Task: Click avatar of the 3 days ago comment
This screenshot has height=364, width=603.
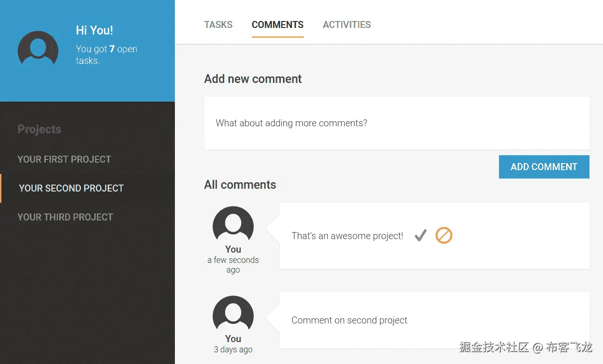Action: click(233, 316)
